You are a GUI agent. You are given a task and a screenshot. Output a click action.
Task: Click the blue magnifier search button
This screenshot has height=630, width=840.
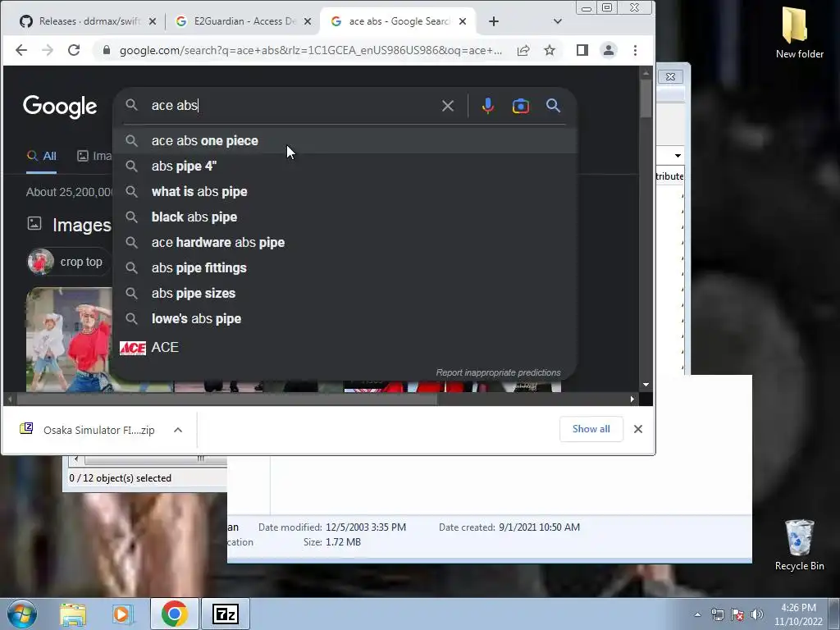coord(554,106)
